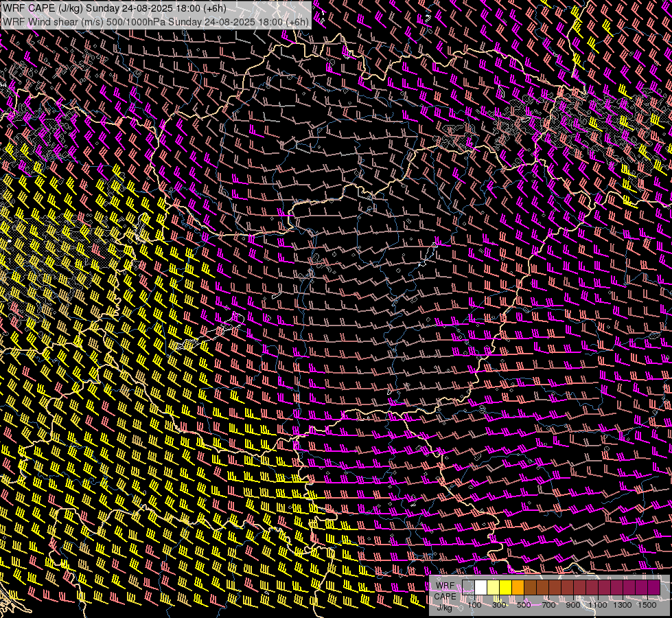Screen dimensions: 672x618
Task: Click the J/kg unit label in legend
Action: pyautogui.click(x=444, y=608)
